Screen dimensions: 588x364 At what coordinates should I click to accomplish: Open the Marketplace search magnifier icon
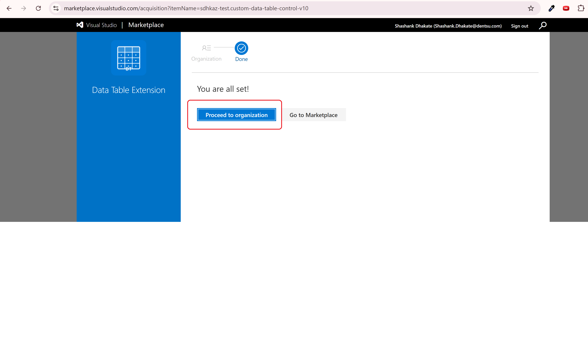(542, 26)
